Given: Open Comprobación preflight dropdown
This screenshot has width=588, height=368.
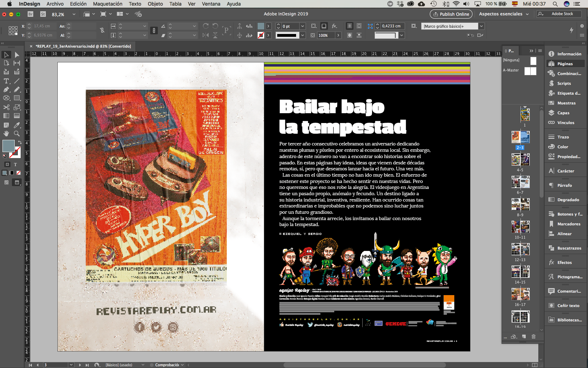Looking at the screenshot, I should click(x=182, y=365).
